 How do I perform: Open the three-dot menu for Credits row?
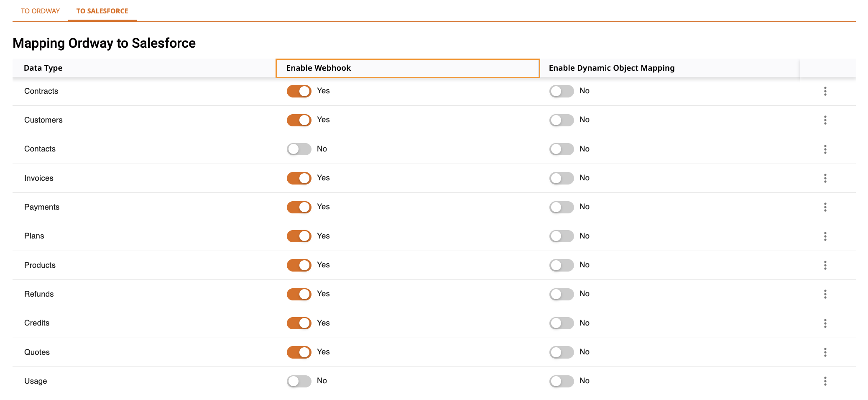[x=825, y=323]
